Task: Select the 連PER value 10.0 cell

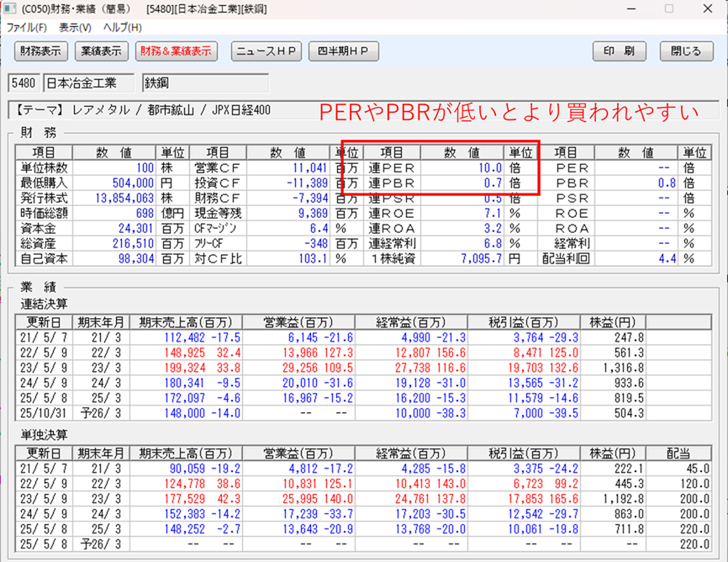Action: click(x=462, y=167)
